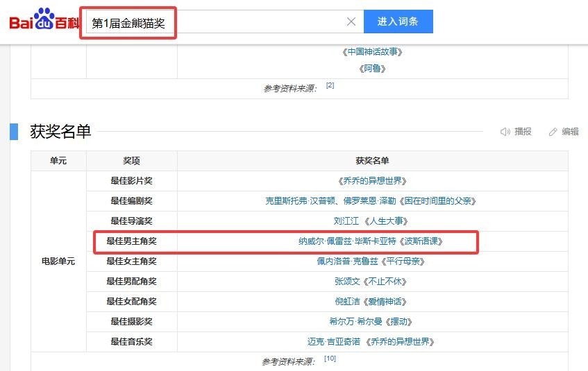This screenshot has width=588, height=371.
Task: Open the 佩内洛普·克鲁兹 link
Action: pyautogui.click(x=347, y=261)
